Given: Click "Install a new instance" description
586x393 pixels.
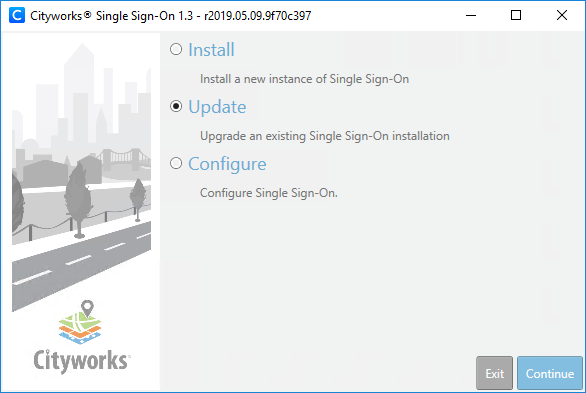Looking at the screenshot, I should pyautogui.click(x=304, y=79).
